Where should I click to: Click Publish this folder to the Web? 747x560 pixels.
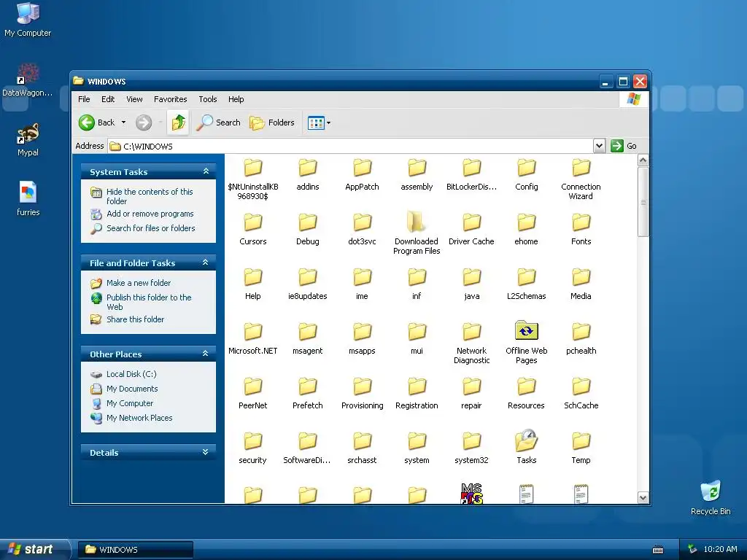click(x=149, y=302)
